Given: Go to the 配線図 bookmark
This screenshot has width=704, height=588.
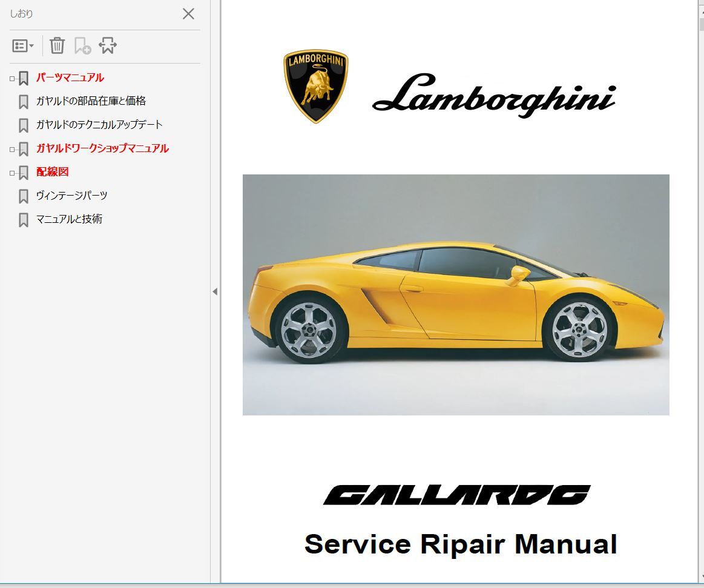Looking at the screenshot, I should [x=53, y=171].
